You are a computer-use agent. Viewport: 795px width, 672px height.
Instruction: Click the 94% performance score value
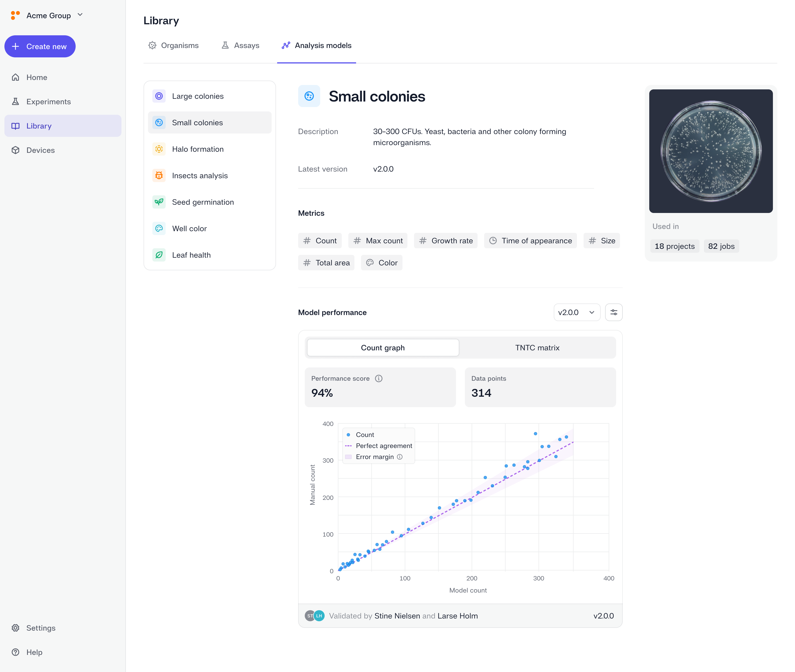coord(322,393)
